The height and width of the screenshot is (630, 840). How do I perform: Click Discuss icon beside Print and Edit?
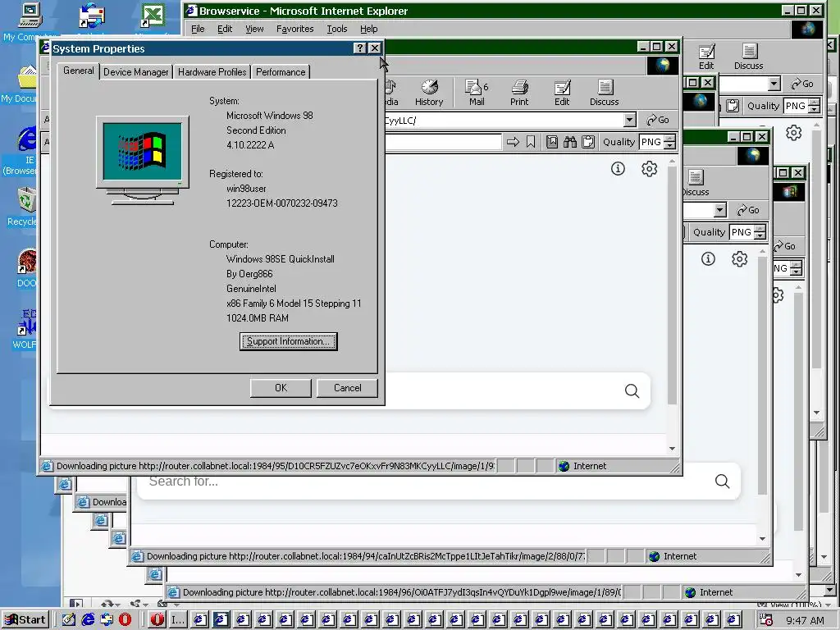pos(605,93)
